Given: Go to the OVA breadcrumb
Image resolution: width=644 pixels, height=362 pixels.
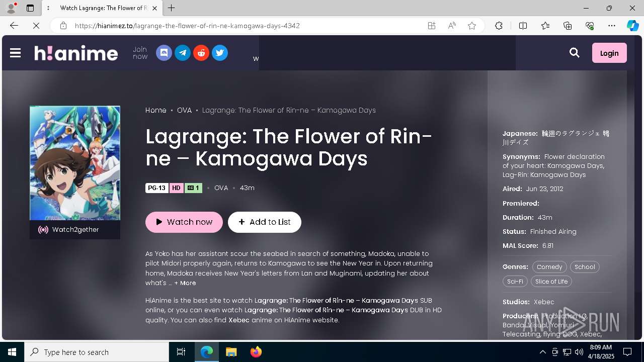Looking at the screenshot, I should [x=184, y=110].
